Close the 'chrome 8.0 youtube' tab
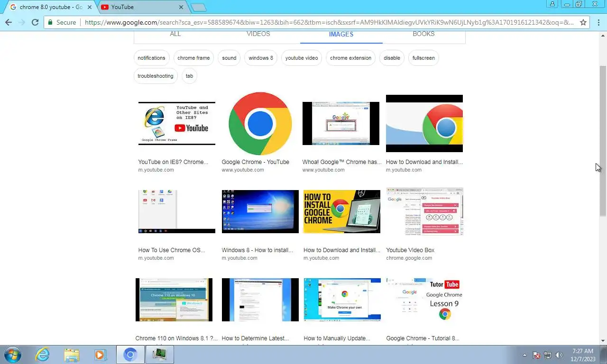 pyautogui.click(x=89, y=7)
